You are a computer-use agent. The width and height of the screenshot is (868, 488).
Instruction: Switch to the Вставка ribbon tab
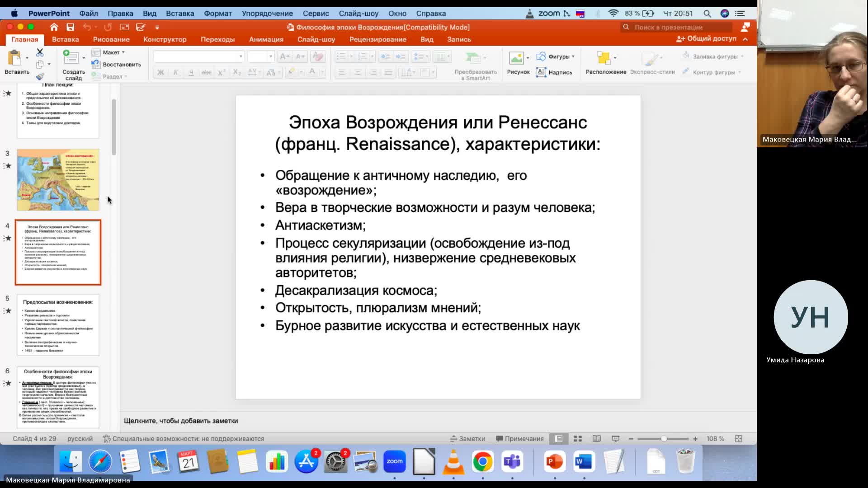[x=65, y=39]
